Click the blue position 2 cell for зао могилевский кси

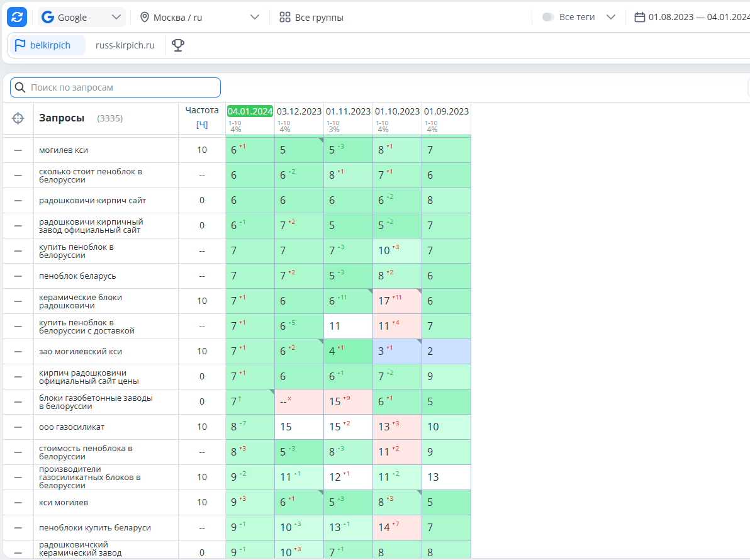446,351
